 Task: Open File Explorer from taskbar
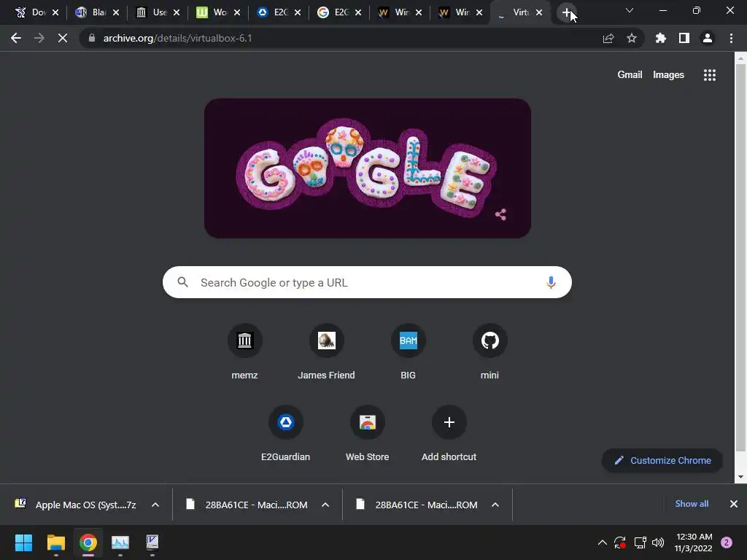click(x=55, y=542)
